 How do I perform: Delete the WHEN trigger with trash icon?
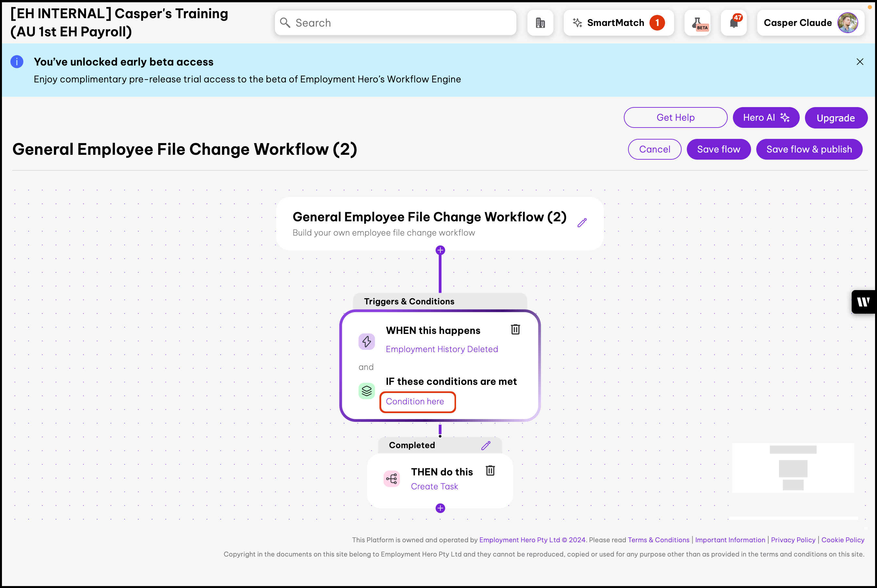point(515,330)
